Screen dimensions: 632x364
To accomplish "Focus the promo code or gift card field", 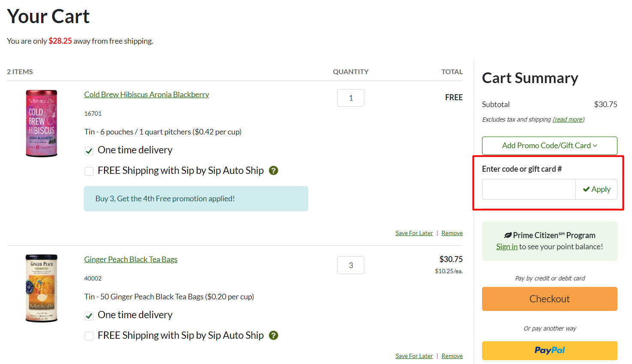I will (x=529, y=189).
